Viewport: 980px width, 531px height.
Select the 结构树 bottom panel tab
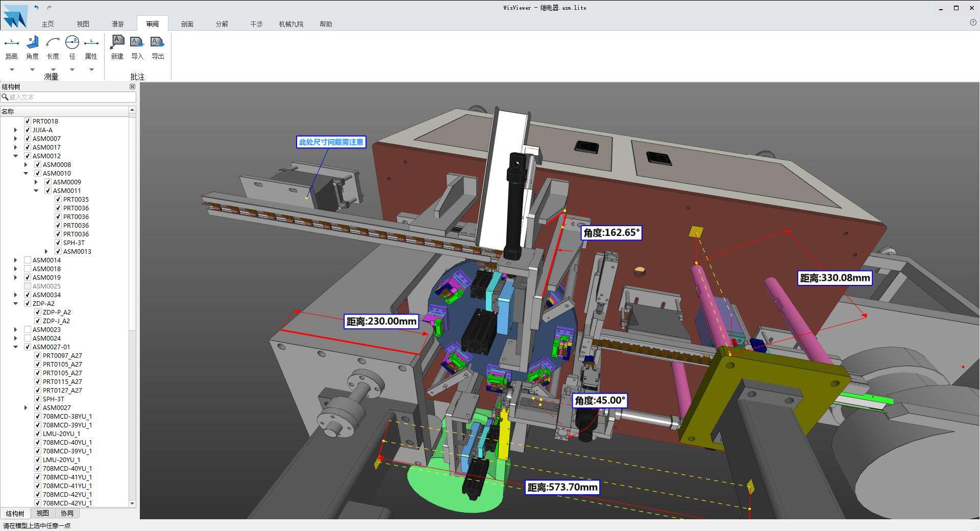click(15, 514)
